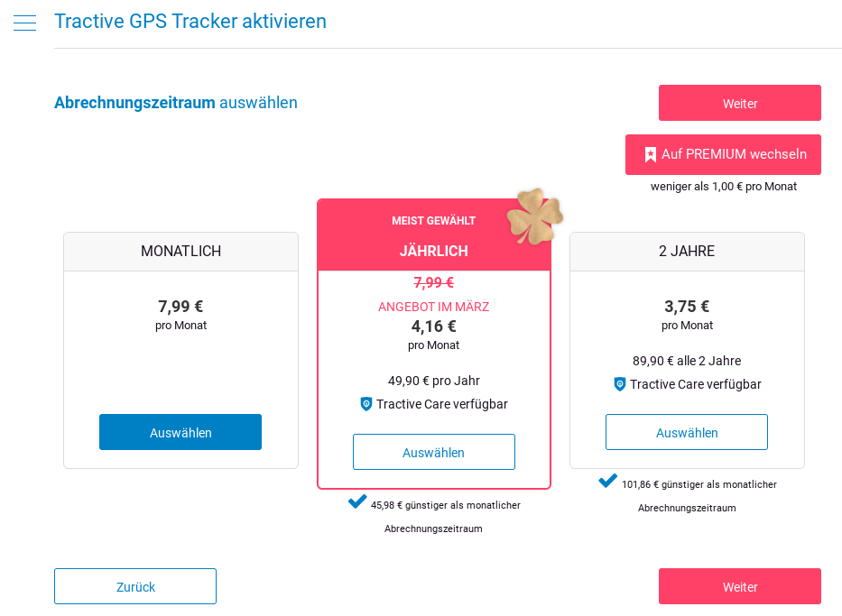Go back using the Zurück button

[x=135, y=586]
